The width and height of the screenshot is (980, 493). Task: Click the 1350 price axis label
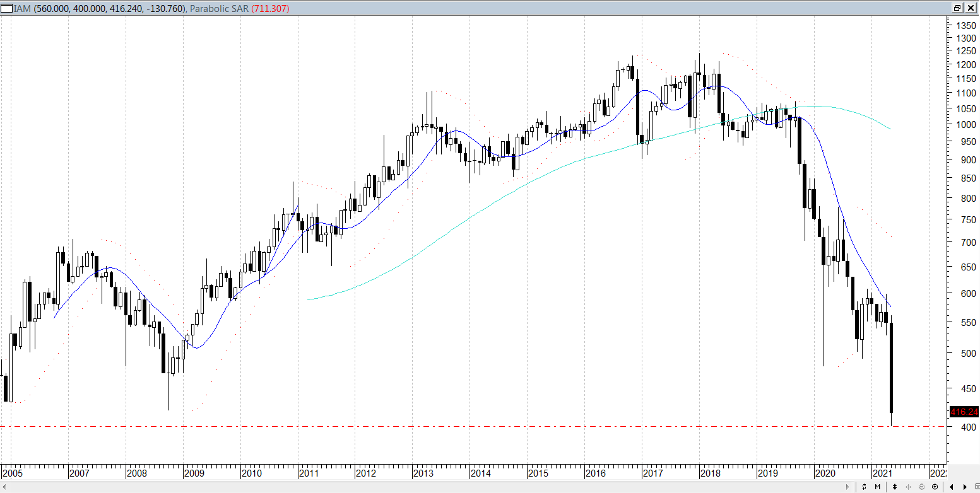[x=967, y=25]
